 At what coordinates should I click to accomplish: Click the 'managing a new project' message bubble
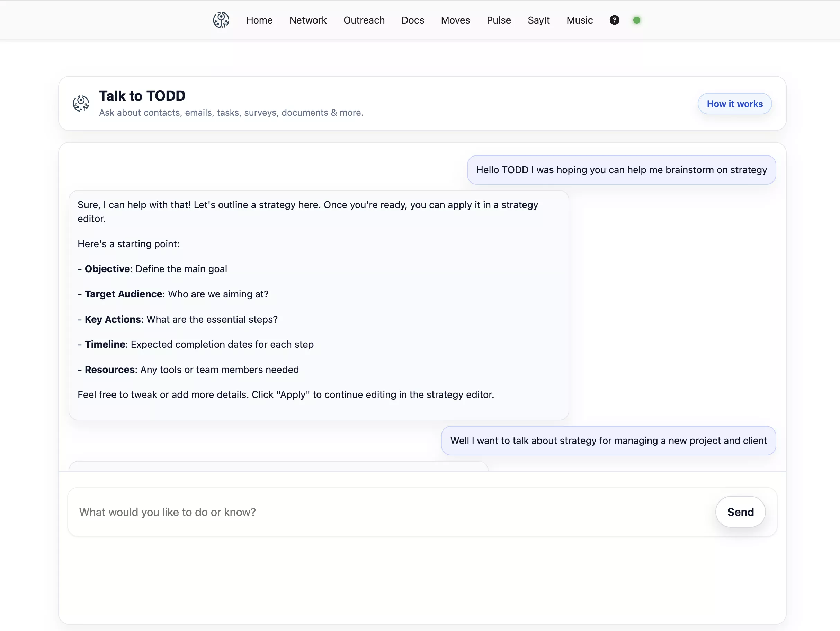(608, 441)
